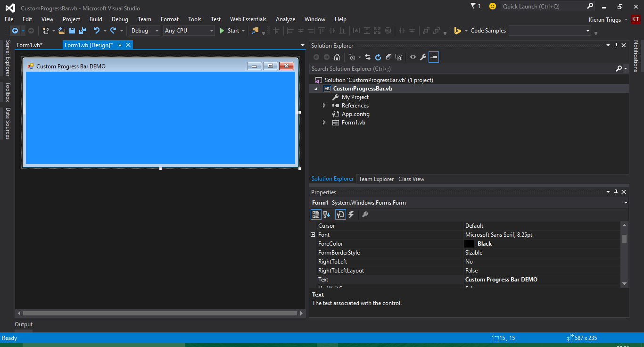Click the Solution Explorer search magnifier icon
This screenshot has width=644, height=347.
click(x=619, y=69)
